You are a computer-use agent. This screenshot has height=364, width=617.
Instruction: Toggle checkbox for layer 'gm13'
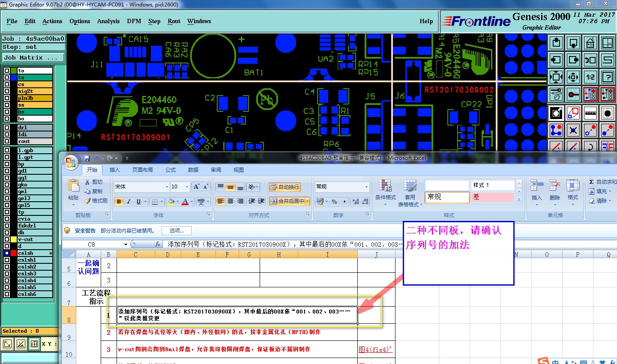7,198
